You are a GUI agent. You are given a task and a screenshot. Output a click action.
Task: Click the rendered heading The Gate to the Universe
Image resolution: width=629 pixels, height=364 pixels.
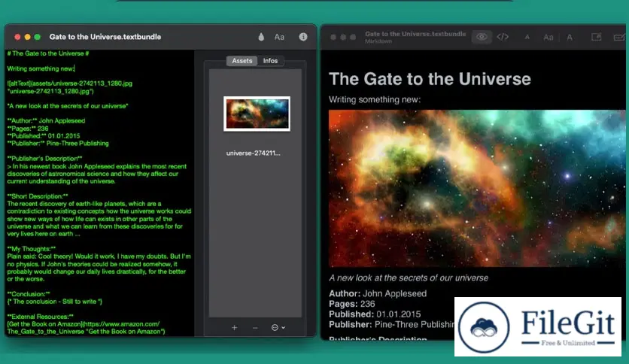(x=430, y=79)
